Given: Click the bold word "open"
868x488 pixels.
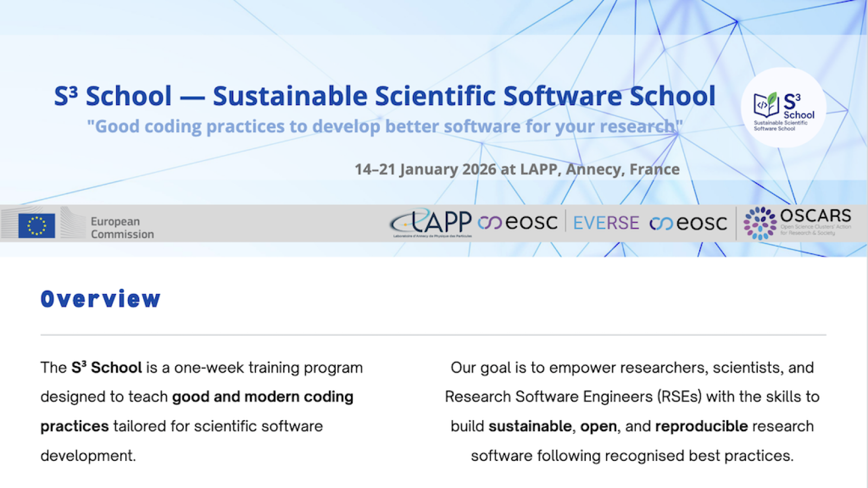Looking at the screenshot, I should pos(598,426).
